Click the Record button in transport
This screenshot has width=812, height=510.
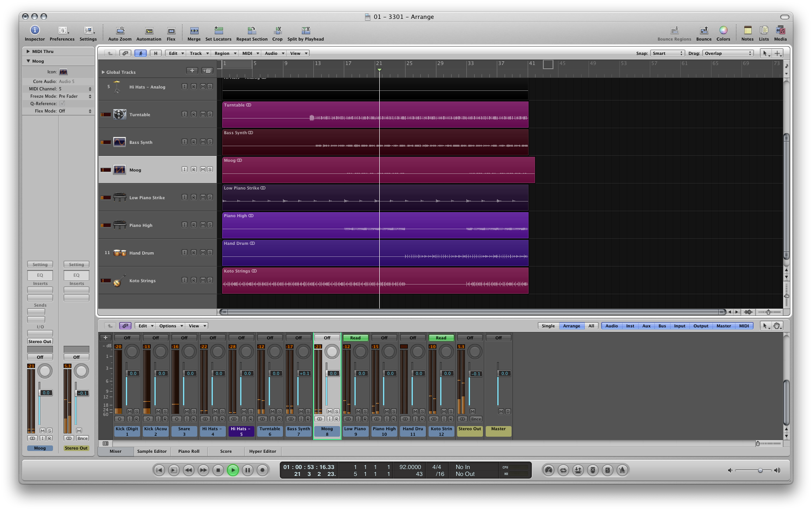pyautogui.click(x=262, y=470)
